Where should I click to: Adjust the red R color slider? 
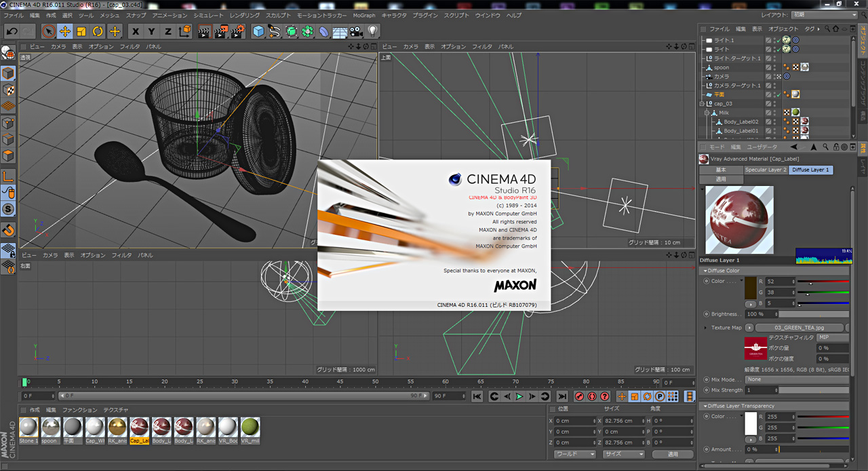pyautogui.click(x=823, y=282)
